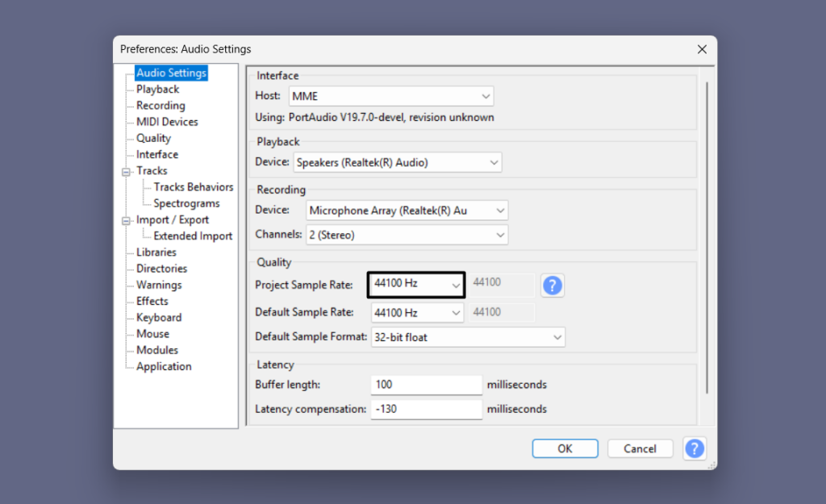This screenshot has width=826, height=504.
Task: Open the Recording Device dropdown
Action: (407, 210)
